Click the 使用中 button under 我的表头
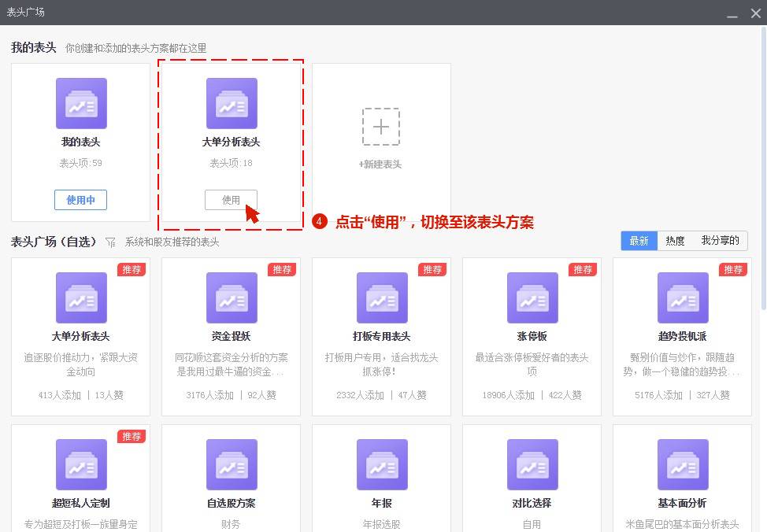This screenshot has width=767, height=532. point(80,200)
